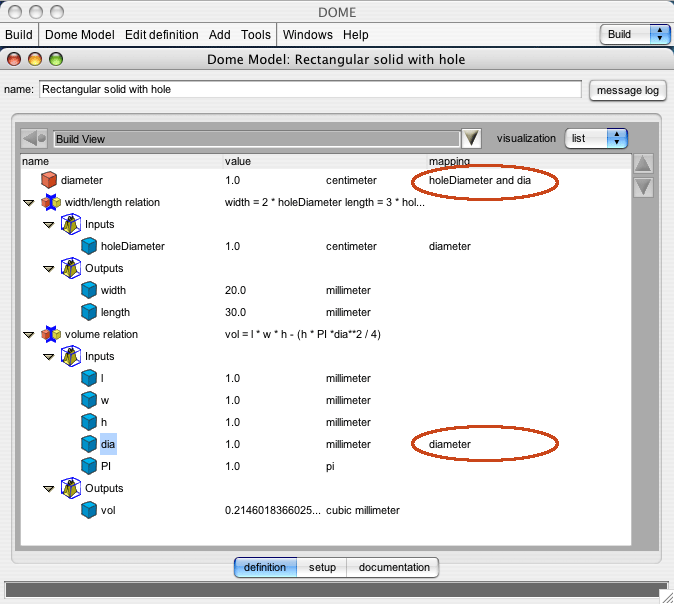The image size is (674, 604).
Task: Click the volume relation formula text
Action: (303, 334)
